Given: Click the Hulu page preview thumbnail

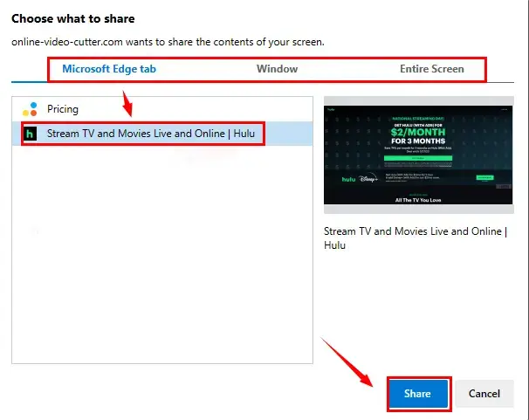Looking at the screenshot, I should coord(418,155).
